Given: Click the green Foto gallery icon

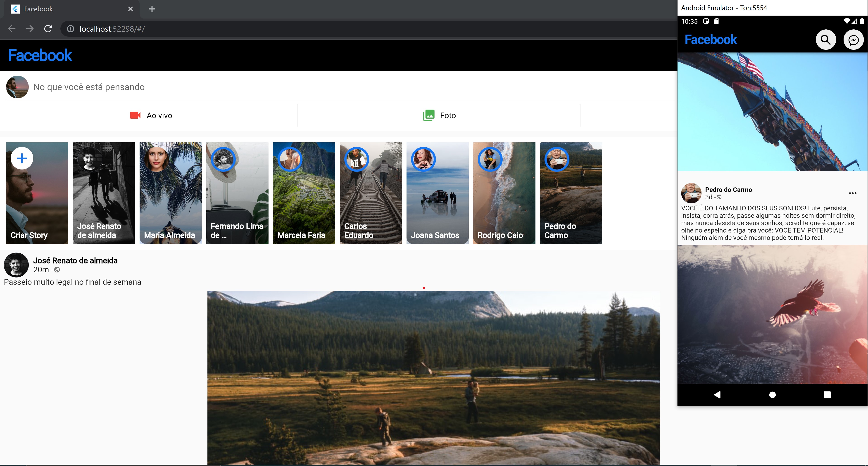Looking at the screenshot, I should click(429, 115).
